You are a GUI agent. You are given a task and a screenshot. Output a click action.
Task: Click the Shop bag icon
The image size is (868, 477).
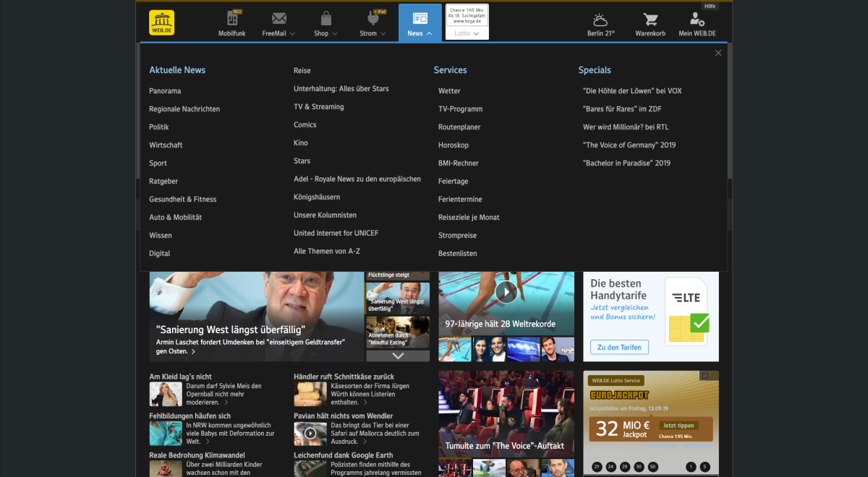tap(326, 18)
